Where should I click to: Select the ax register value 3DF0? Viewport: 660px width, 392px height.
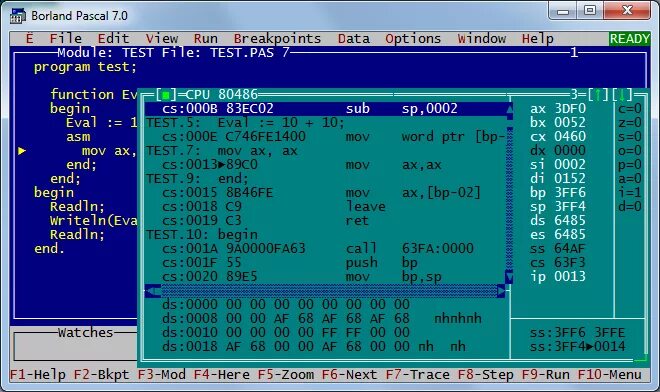click(x=570, y=109)
